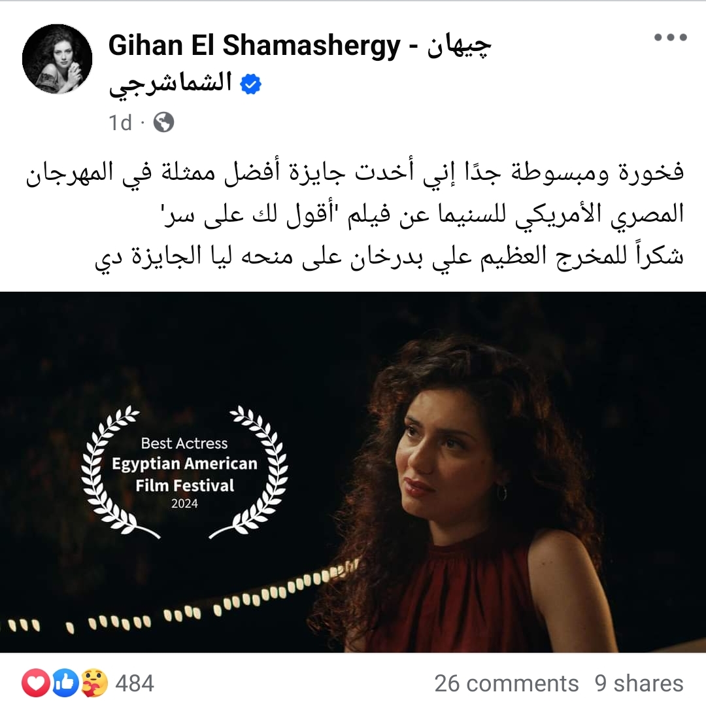
Task: Open the 9 shares link
Action: [639, 684]
